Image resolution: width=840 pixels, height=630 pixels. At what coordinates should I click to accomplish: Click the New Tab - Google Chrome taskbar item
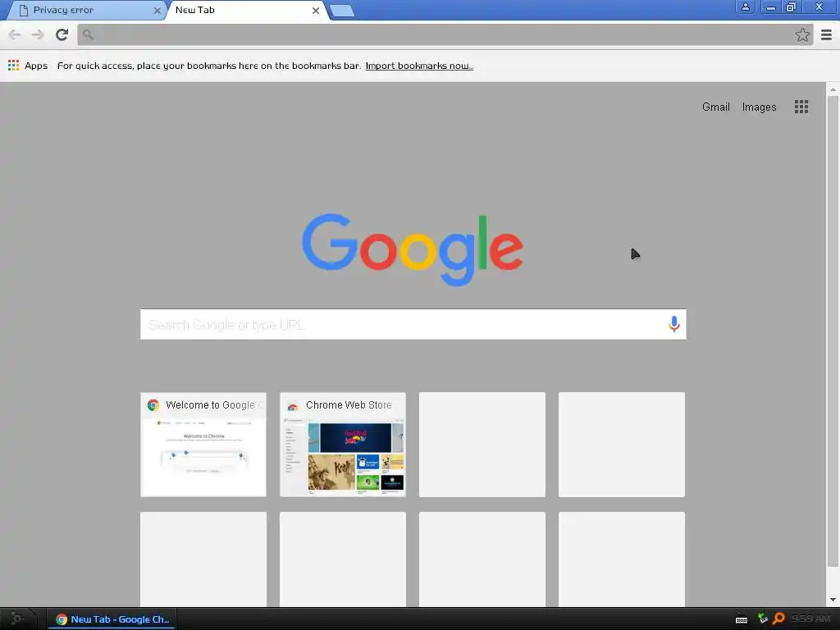tap(113, 619)
